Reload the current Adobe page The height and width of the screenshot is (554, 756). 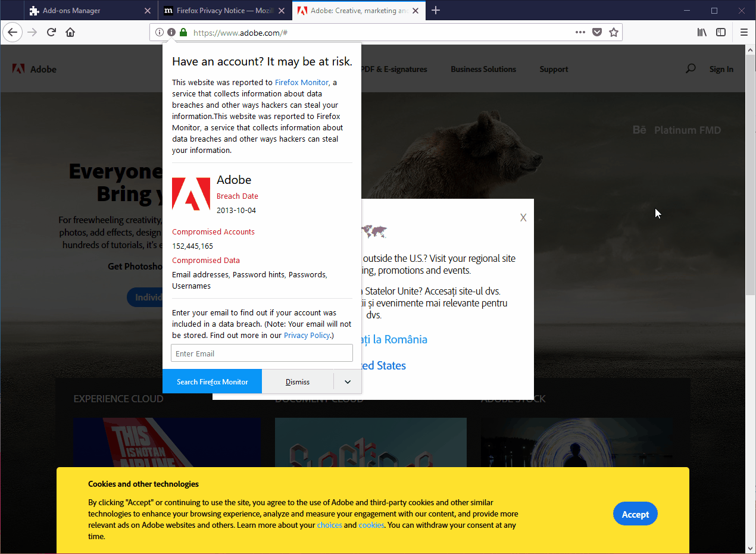point(51,32)
